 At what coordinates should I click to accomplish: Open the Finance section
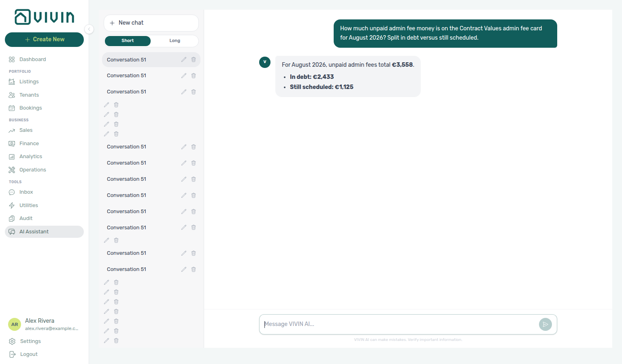point(44,144)
